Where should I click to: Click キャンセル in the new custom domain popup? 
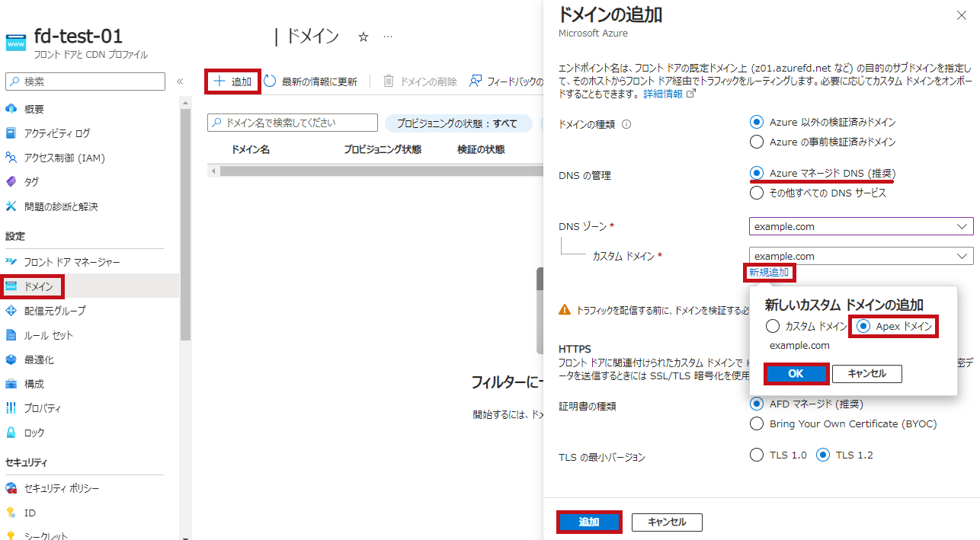(867, 374)
